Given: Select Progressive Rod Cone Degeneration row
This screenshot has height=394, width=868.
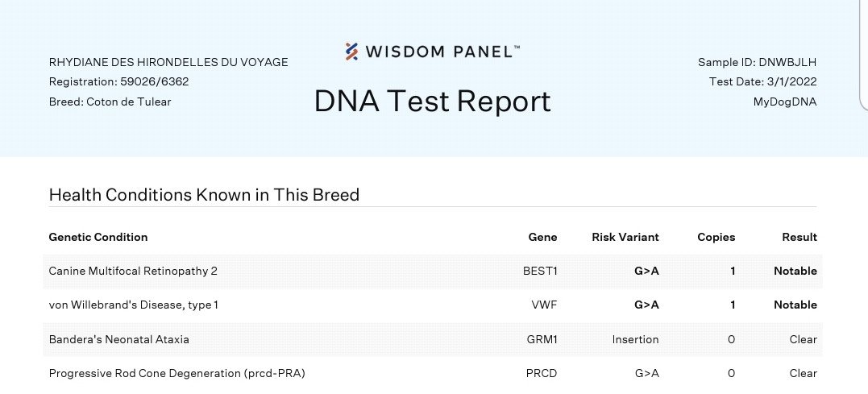Looking at the screenshot, I should tap(177, 373).
